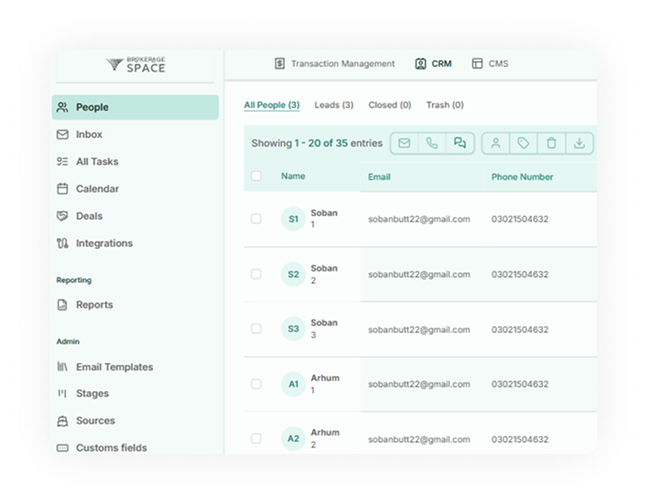Check the Soban 3 row checkbox

(x=256, y=329)
